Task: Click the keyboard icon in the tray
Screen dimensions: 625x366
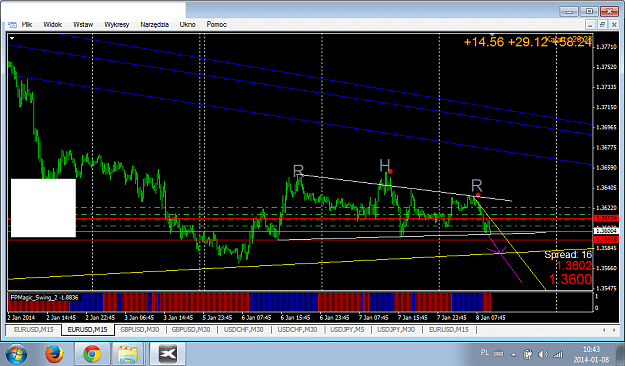Action: pyautogui.click(x=498, y=354)
